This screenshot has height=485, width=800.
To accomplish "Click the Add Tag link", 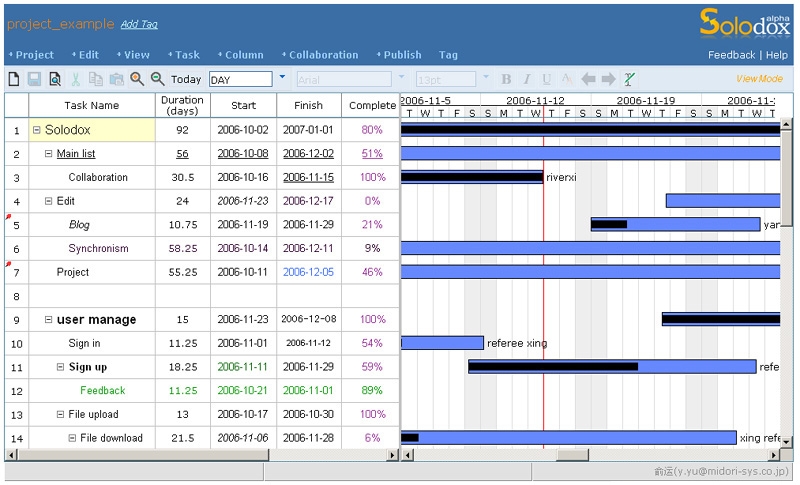I will pyautogui.click(x=139, y=24).
